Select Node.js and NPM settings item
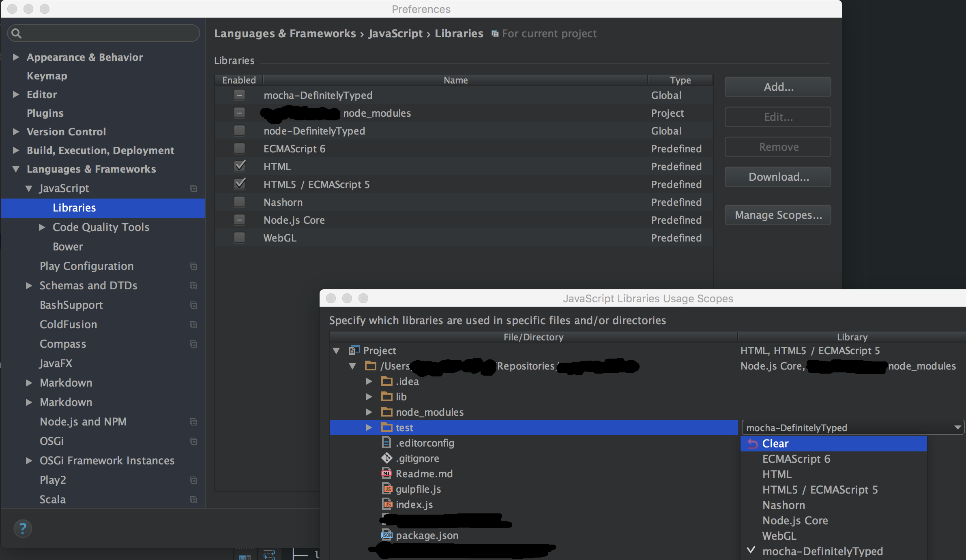This screenshot has width=966, height=560. pyautogui.click(x=83, y=422)
